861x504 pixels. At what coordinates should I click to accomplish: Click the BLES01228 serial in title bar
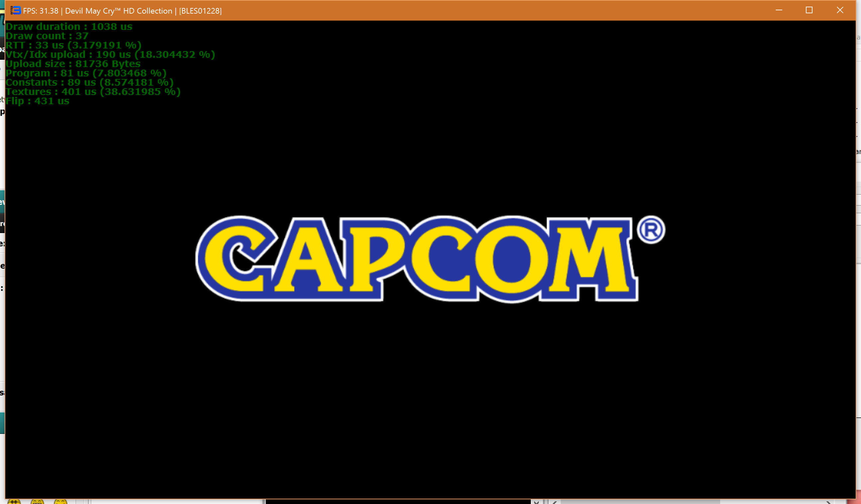[200, 11]
